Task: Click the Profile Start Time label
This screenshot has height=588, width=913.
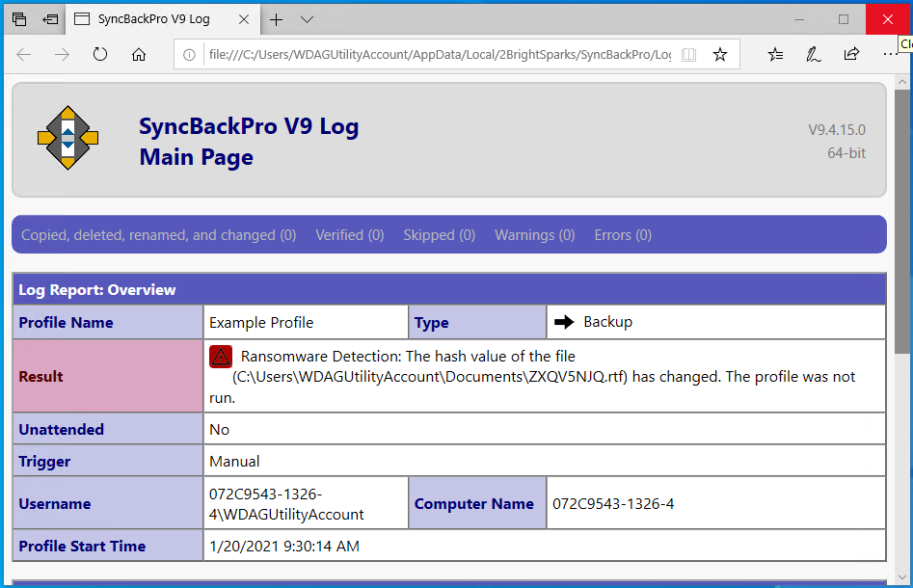Action: point(82,547)
